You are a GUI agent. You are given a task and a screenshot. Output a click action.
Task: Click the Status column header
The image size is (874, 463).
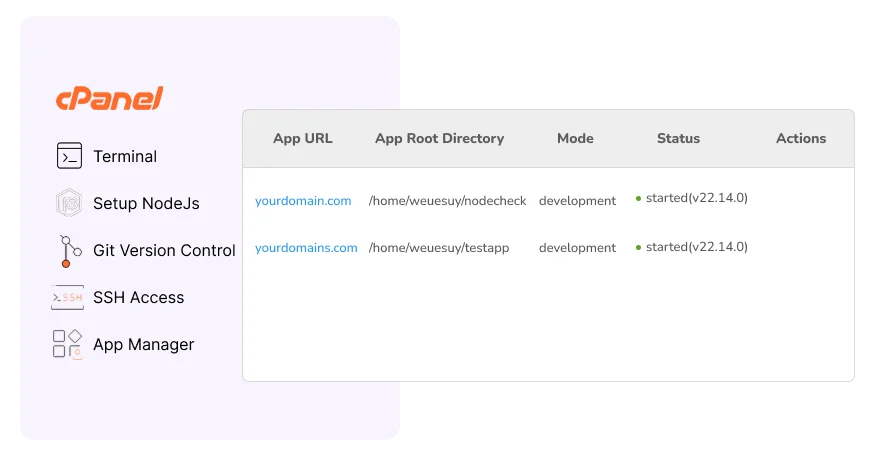(x=678, y=138)
